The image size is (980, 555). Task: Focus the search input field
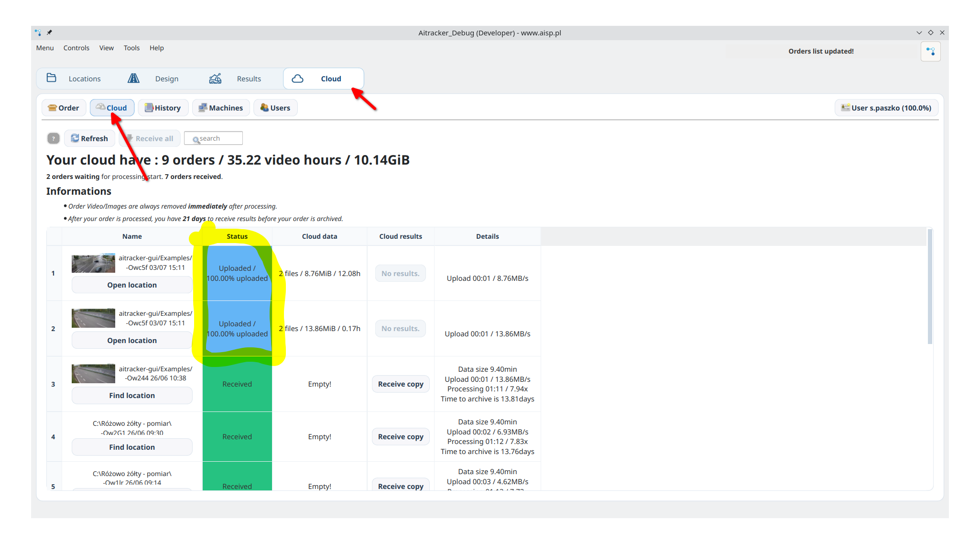(x=213, y=138)
